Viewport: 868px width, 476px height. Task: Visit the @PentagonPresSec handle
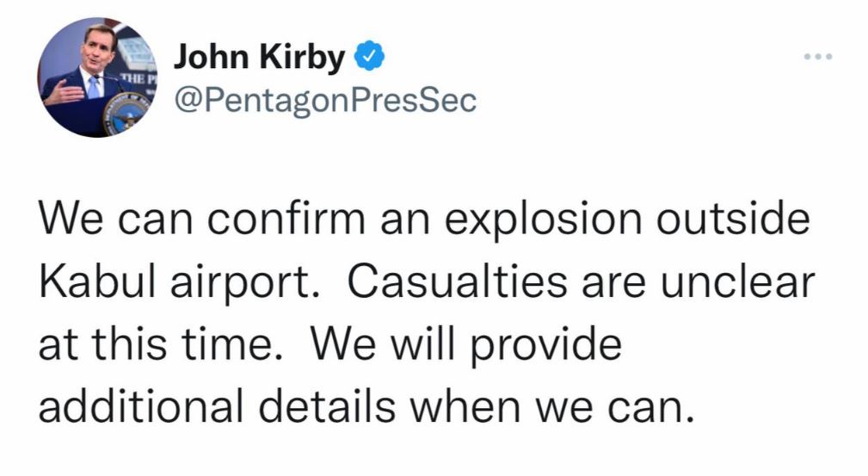(x=325, y=100)
